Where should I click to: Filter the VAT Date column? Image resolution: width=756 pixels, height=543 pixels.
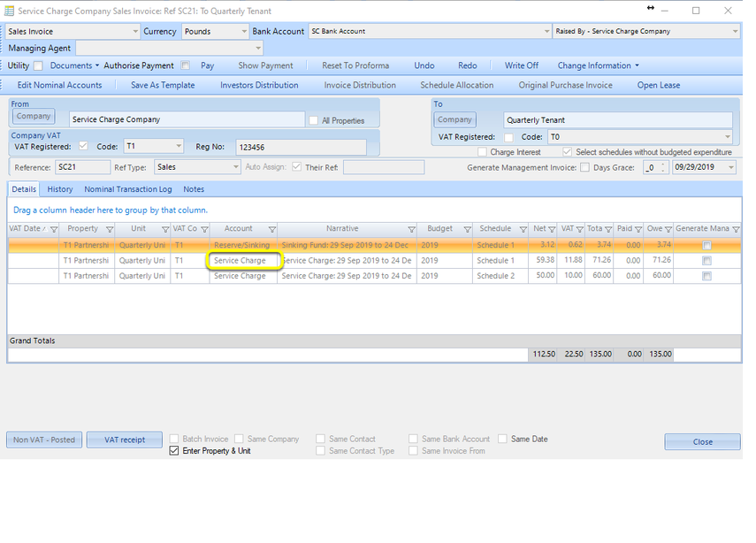pos(54,229)
